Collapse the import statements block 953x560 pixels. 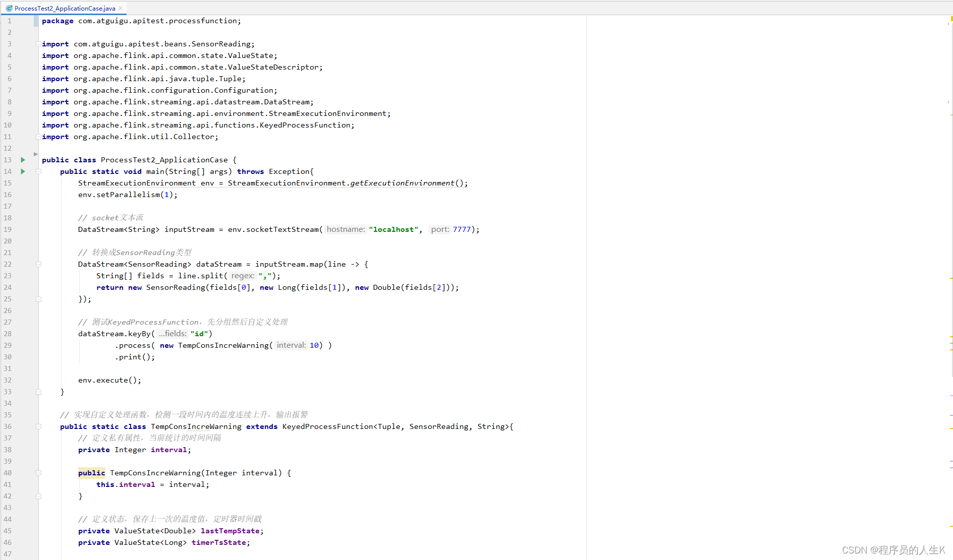[x=38, y=44]
